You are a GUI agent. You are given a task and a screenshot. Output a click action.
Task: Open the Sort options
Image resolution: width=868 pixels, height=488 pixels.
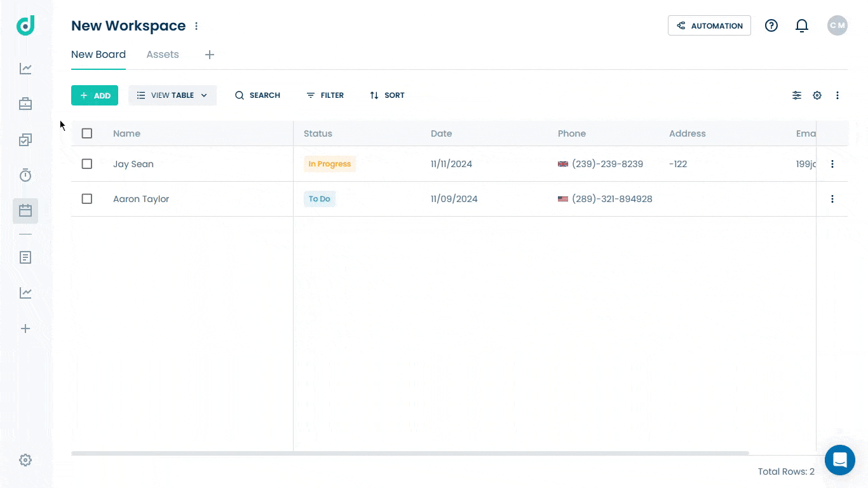387,95
